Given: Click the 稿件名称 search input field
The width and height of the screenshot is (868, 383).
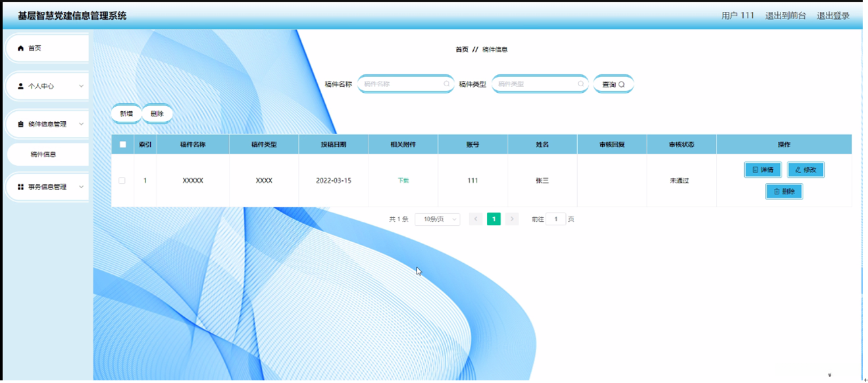Looking at the screenshot, I should [x=405, y=84].
